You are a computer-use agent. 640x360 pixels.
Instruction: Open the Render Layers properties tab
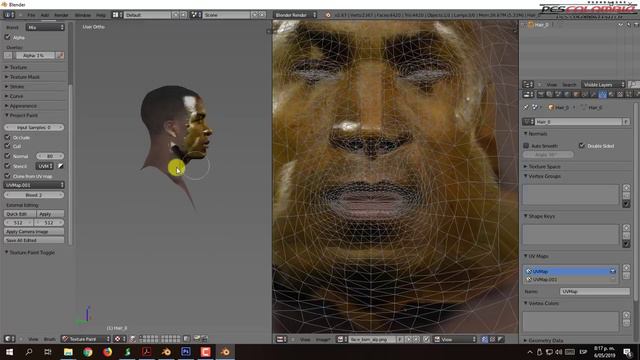pyautogui.click(x=549, y=95)
